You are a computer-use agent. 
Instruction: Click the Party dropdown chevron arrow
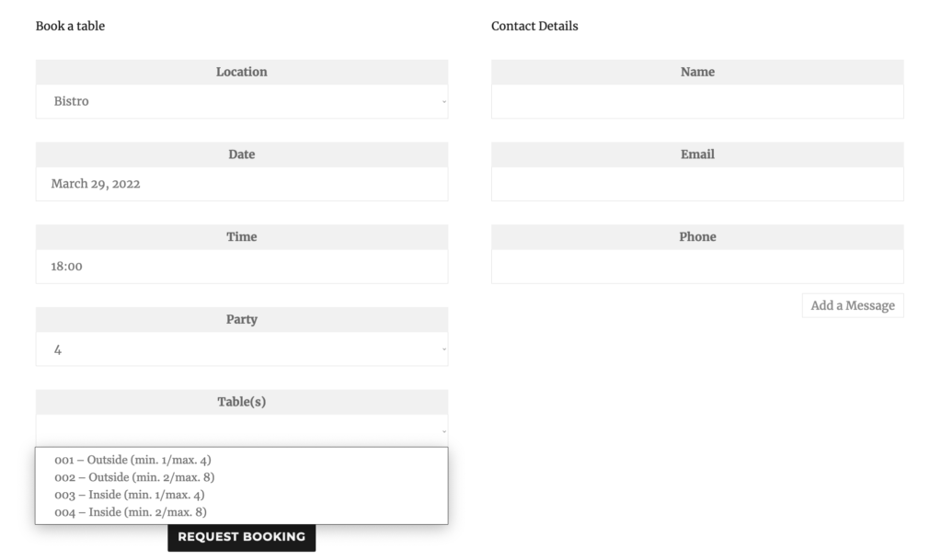(444, 349)
